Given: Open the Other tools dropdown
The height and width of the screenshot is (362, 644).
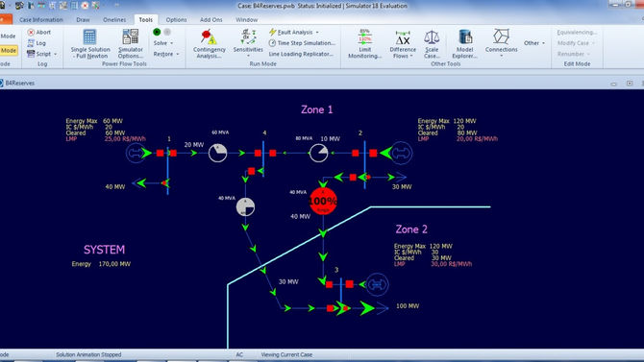Looking at the screenshot, I should tap(534, 42).
